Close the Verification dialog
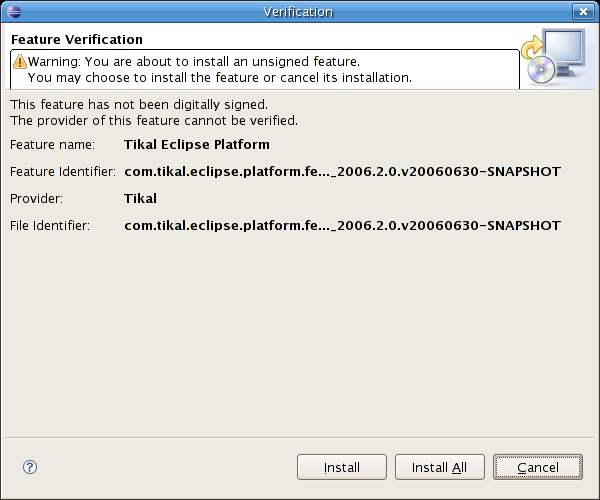Image resolution: width=600 pixels, height=500 pixels. [x=583, y=11]
